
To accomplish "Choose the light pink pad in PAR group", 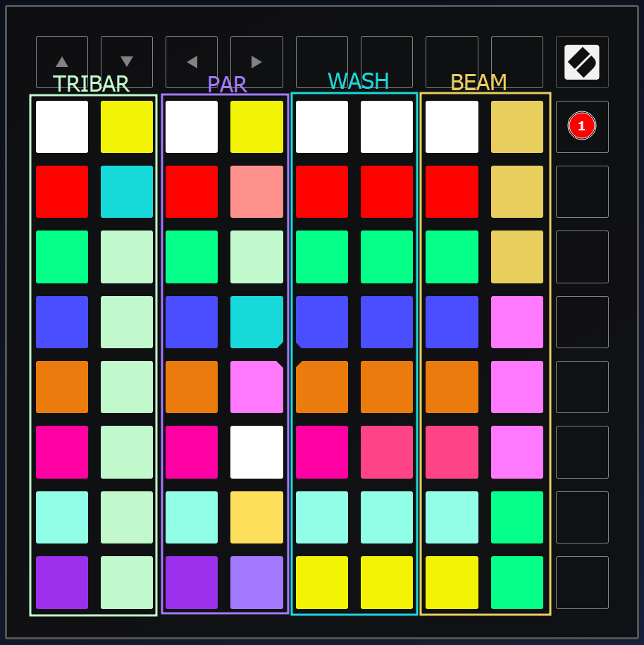I will (x=256, y=387).
